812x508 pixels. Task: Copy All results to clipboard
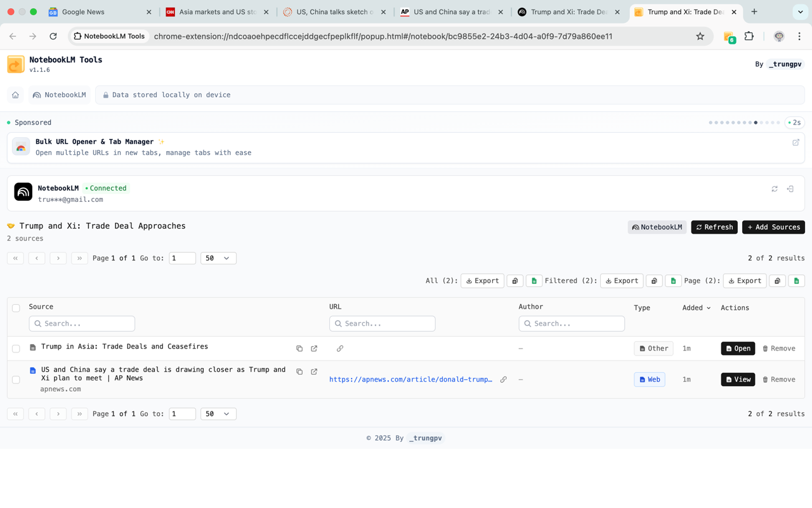pyautogui.click(x=514, y=280)
